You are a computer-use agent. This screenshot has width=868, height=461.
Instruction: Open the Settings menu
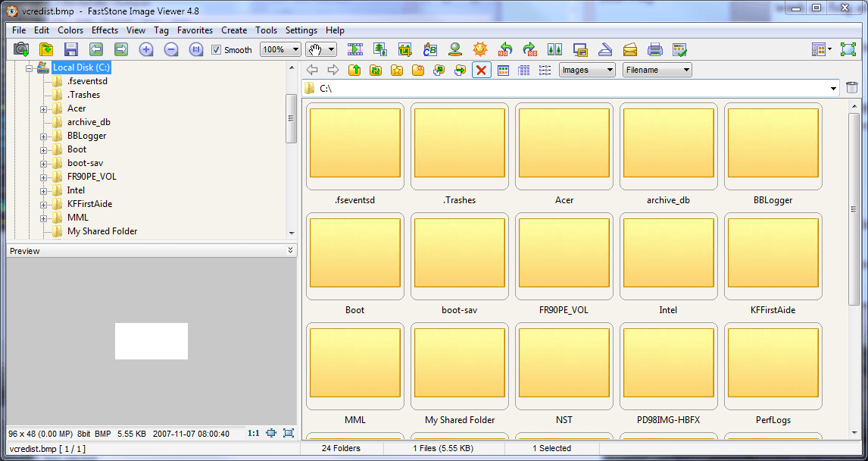[301, 30]
